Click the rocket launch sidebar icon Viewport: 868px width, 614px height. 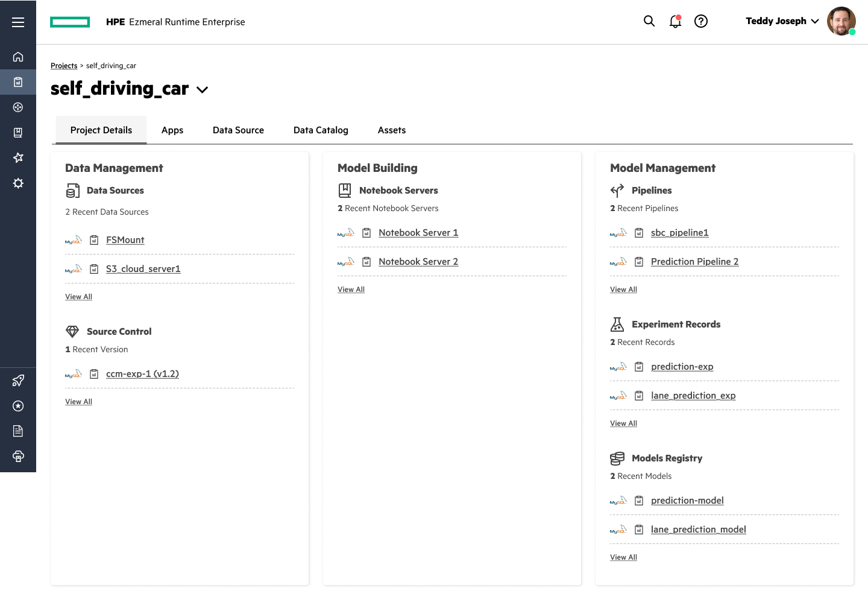[x=18, y=381]
